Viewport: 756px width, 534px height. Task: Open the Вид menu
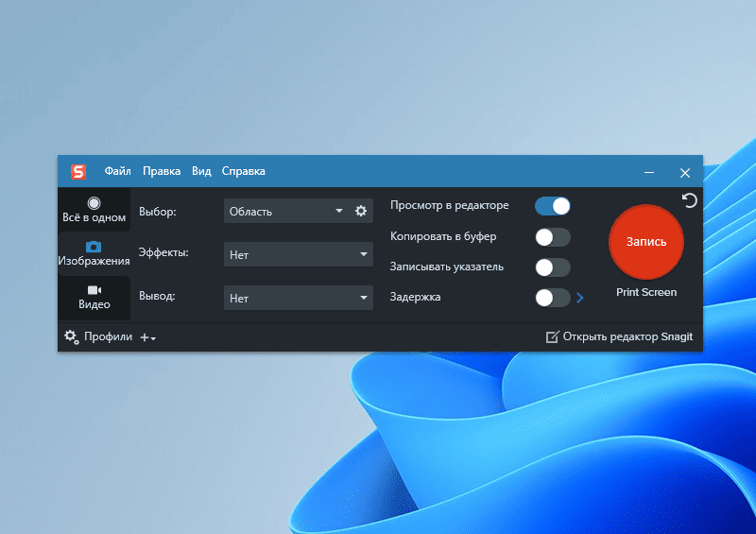tap(201, 171)
